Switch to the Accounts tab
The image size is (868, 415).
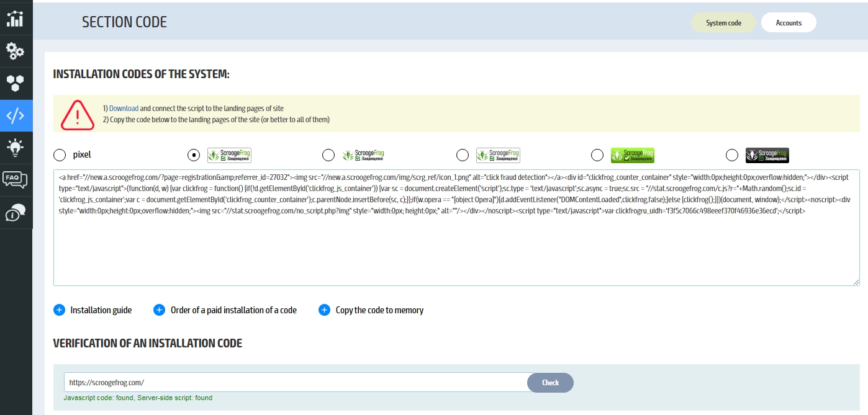click(x=789, y=23)
